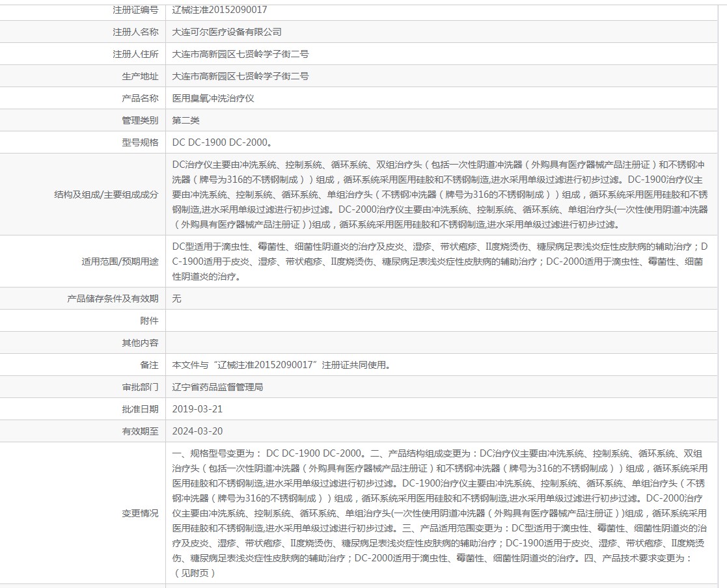Click the structure description starting DC治疗仪主要由冲洗系统
This screenshot has width=727, height=588.
click(x=440, y=194)
